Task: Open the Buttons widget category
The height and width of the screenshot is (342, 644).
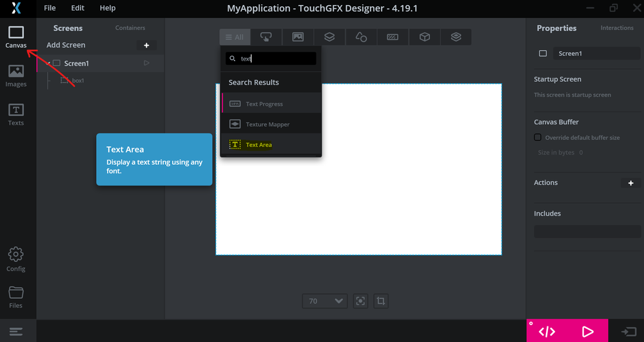Action: point(266,37)
